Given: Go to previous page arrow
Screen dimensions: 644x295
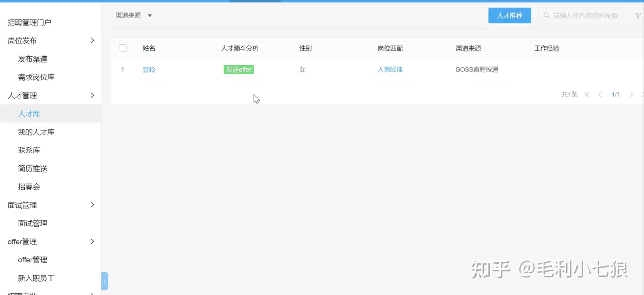Looking at the screenshot, I should pyautogui.click(x=600, y=94).
